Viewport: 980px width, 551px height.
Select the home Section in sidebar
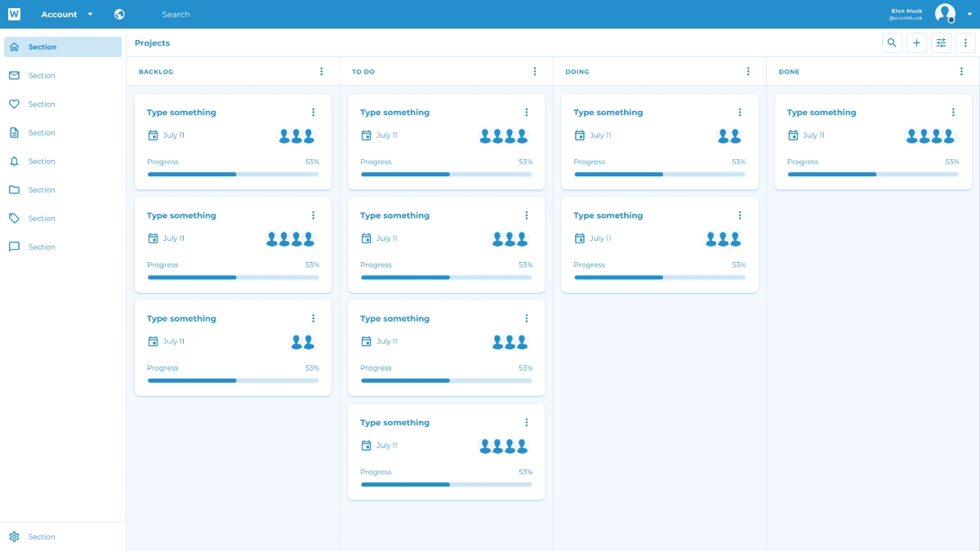(63, 47)
